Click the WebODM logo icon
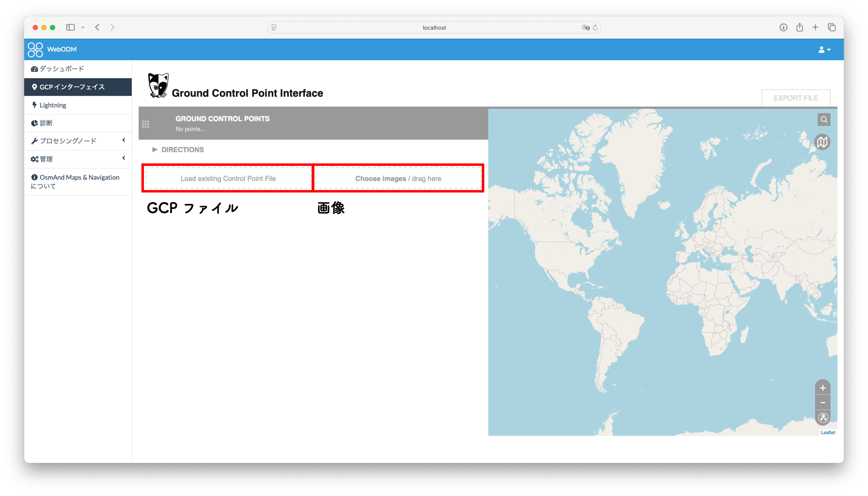This screenshot has width=868, height=496. pos(35,49)
